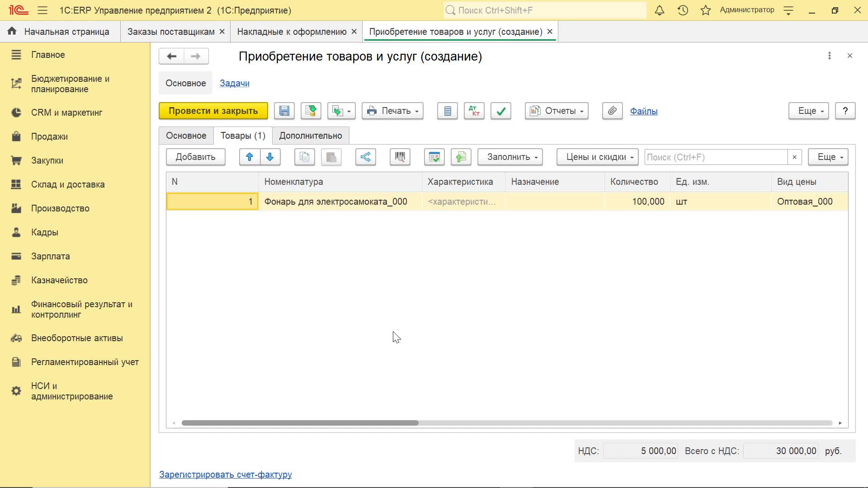Viewport: 868px width, 488px height.
Task: Move row down with blue arrow
Action: 270,157
